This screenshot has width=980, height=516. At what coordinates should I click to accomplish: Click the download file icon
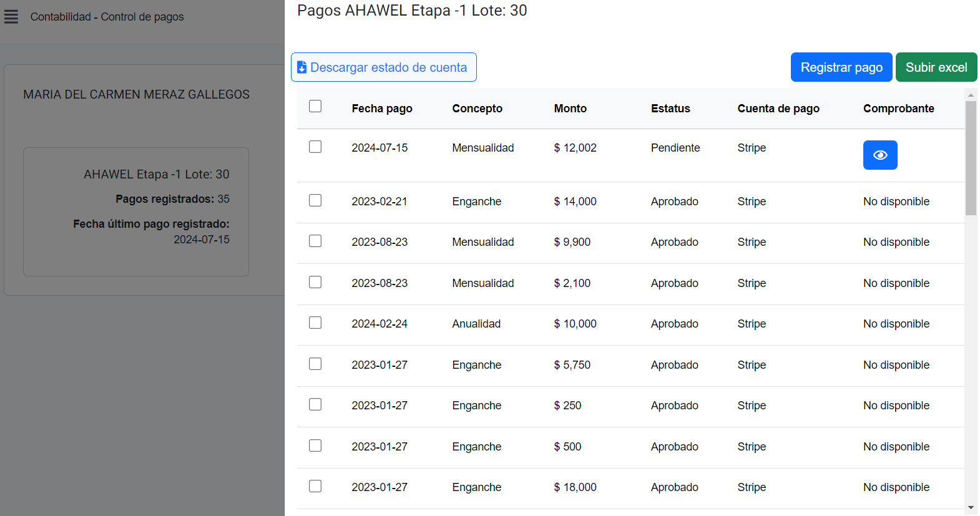[302, 67]
